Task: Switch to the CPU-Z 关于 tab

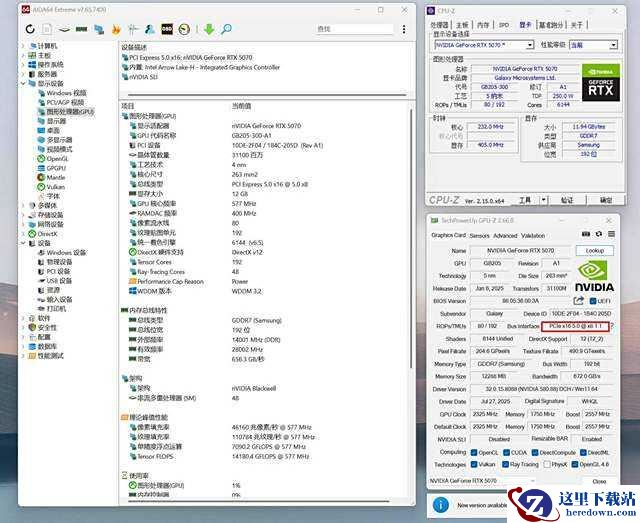Action: coord(576,25)
